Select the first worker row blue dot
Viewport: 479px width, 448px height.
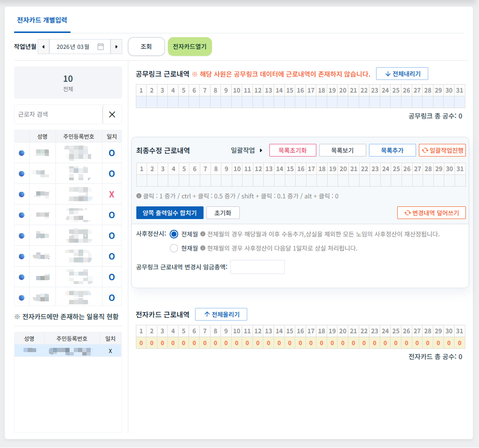(x=22, y=153)
